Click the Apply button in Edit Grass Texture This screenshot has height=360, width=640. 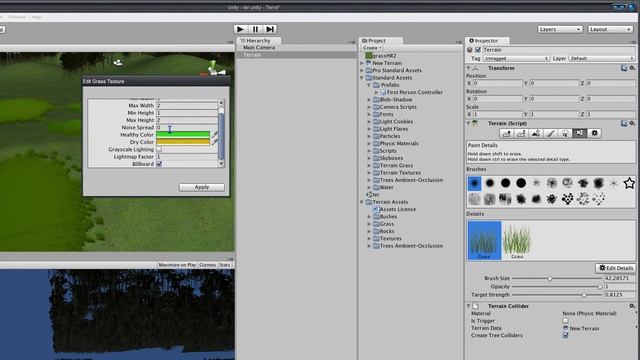(202, 187)
